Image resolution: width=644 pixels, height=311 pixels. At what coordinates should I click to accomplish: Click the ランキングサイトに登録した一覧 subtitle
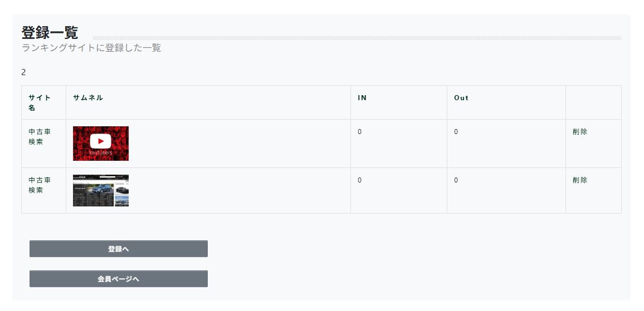tap(91, 48)
